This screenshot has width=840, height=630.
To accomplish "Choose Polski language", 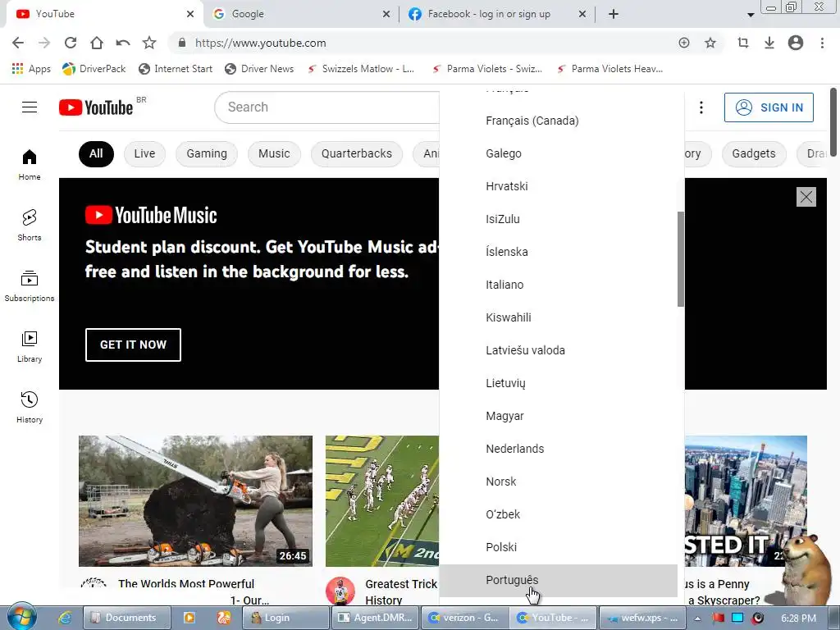I will (558, 547).
